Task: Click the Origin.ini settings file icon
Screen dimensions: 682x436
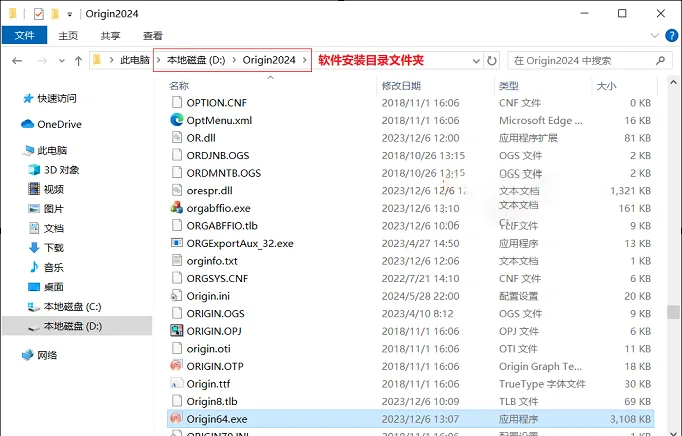Action: [x=176, y=296]
